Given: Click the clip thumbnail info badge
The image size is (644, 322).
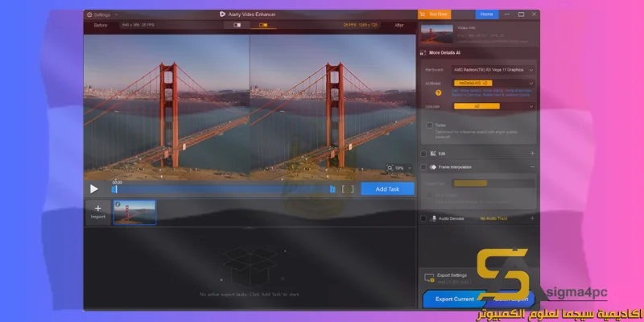Looking at the screenshot, I should tap(118, 204).
